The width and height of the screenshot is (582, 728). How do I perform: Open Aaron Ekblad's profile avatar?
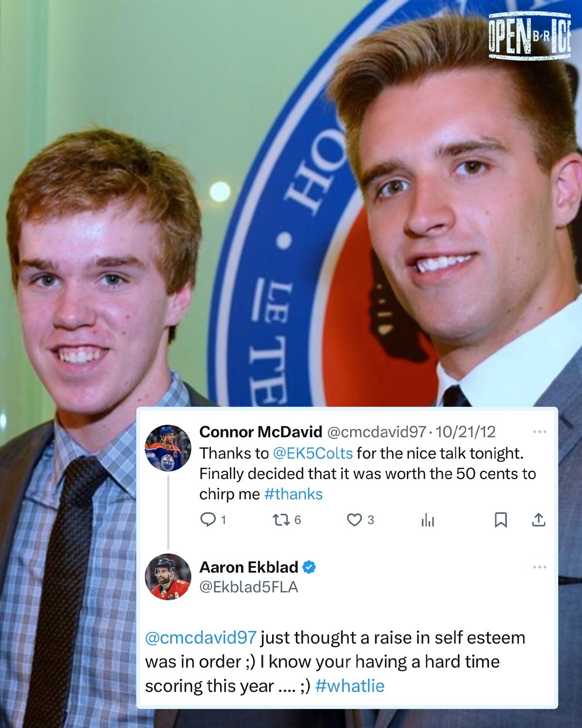tap(168, 577)
